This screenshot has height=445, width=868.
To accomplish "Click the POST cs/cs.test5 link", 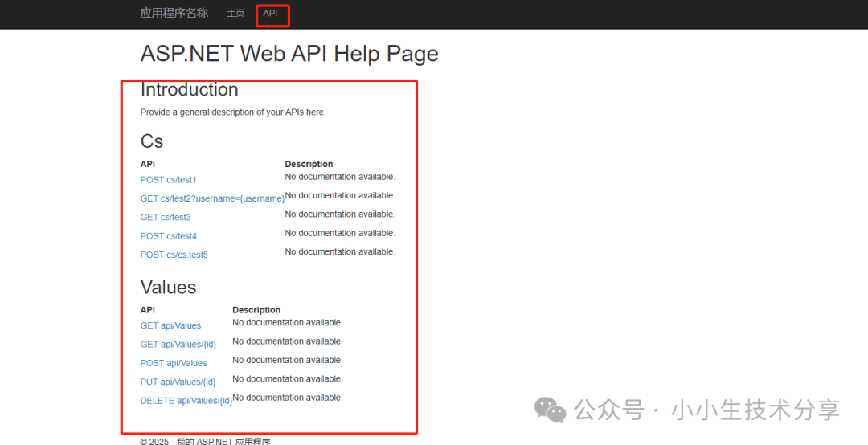I will click(x=174, y=255).
